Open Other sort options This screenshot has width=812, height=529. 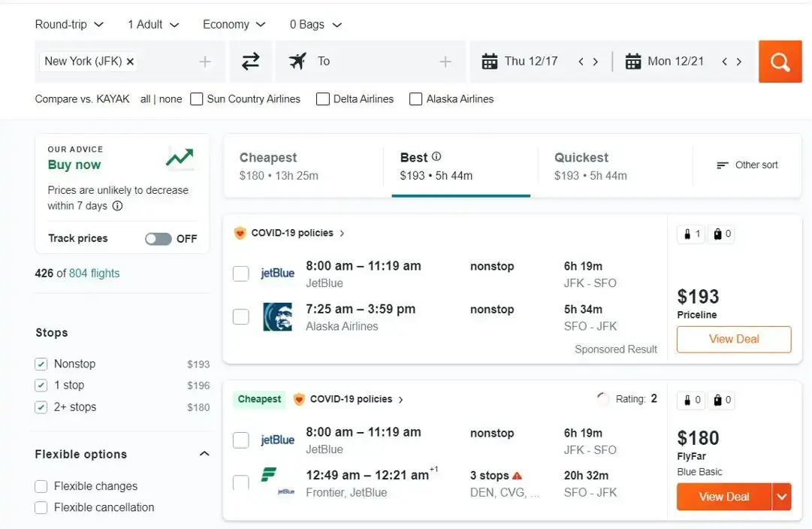tap(747, 165)
